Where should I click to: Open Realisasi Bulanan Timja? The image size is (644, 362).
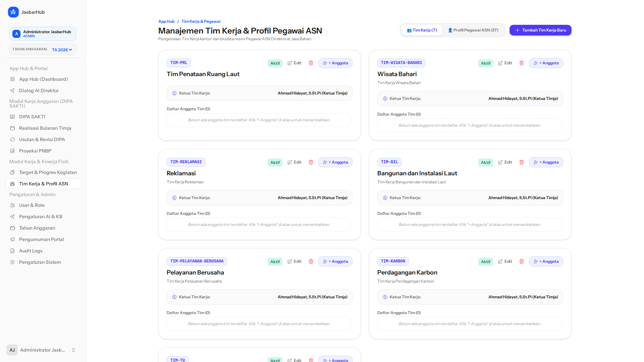point(43,128)
